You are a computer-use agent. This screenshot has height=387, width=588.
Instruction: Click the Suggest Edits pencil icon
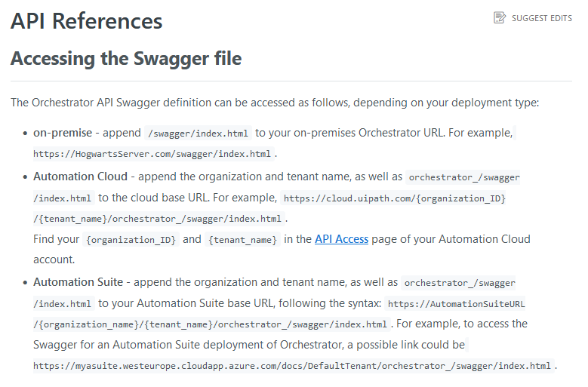click(x=500, y=17)
